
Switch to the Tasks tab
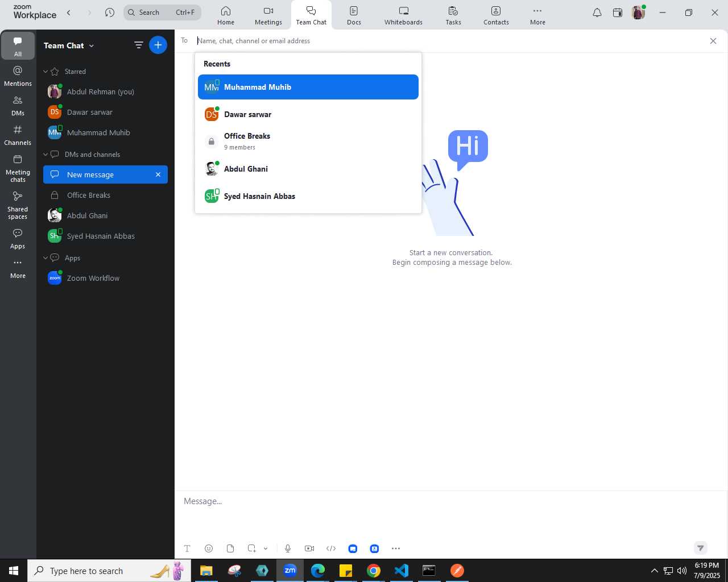point(453,15)
